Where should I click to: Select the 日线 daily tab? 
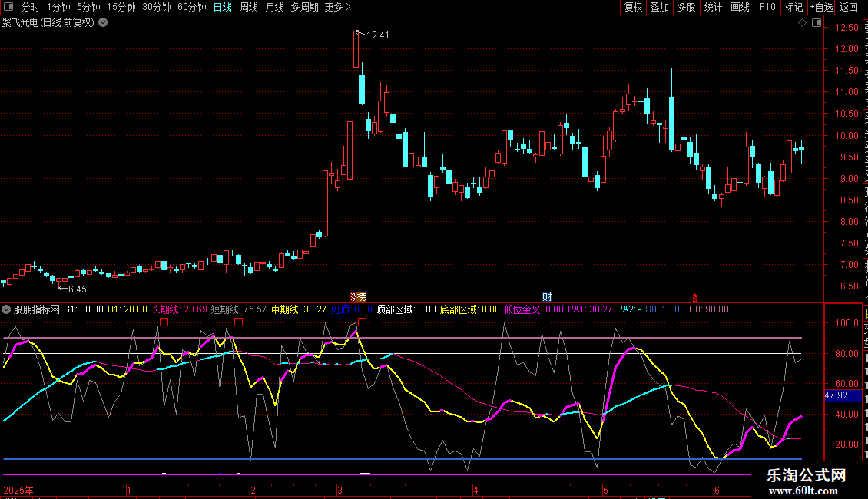point(223,7)
